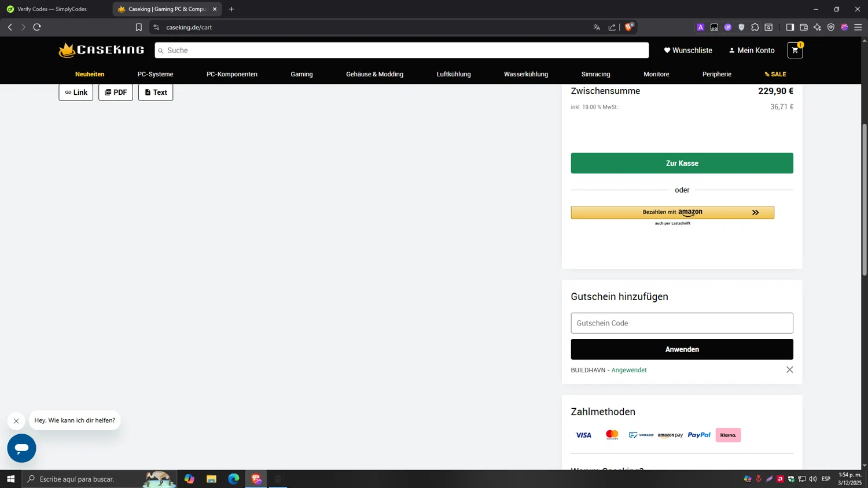Open Mein Konto account link
The image size is (868, 488).
pyautogui.click(x=752, y=50)
